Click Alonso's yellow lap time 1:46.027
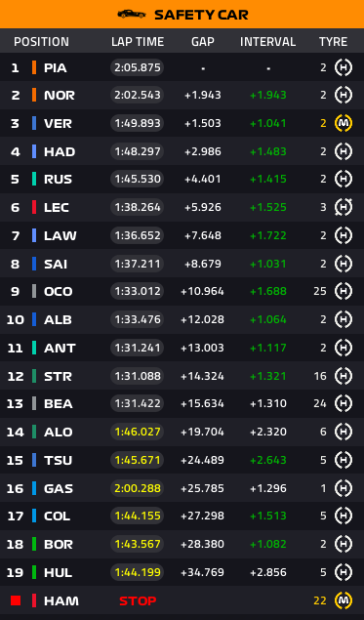 [138, 432]
